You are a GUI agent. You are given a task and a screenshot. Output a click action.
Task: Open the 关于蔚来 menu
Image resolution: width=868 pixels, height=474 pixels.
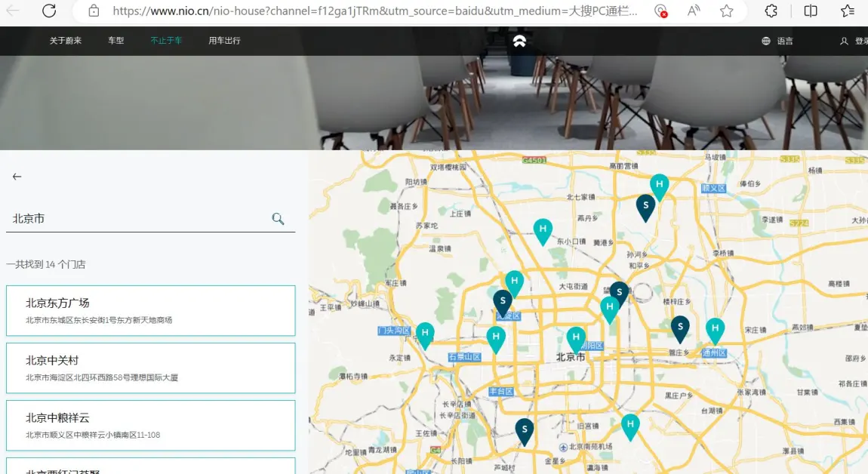point(66,41)
